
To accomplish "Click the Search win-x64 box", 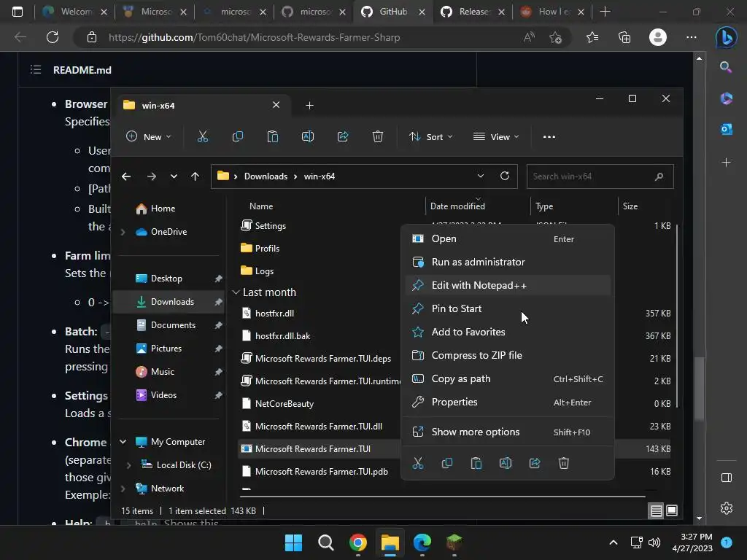I will [600, 176].
